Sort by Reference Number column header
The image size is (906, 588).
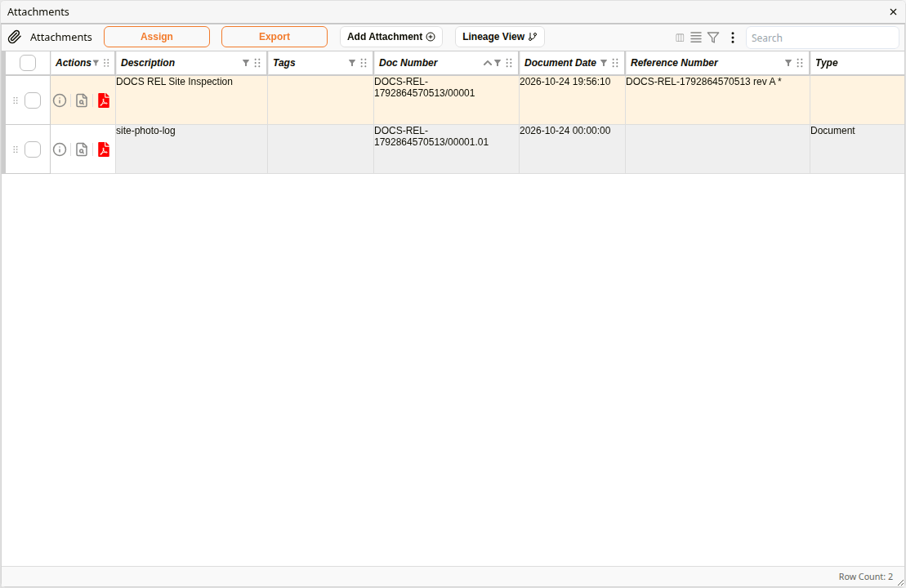coord(674,63)
